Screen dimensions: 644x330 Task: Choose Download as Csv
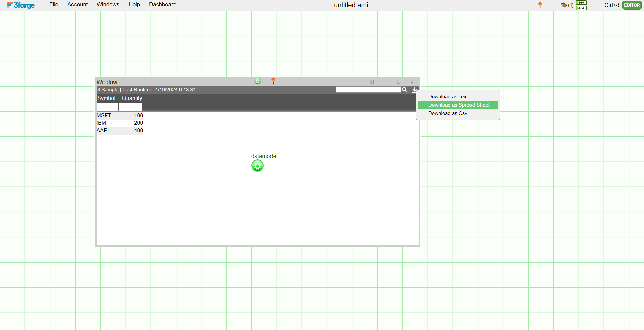click(x=448, y=113)
